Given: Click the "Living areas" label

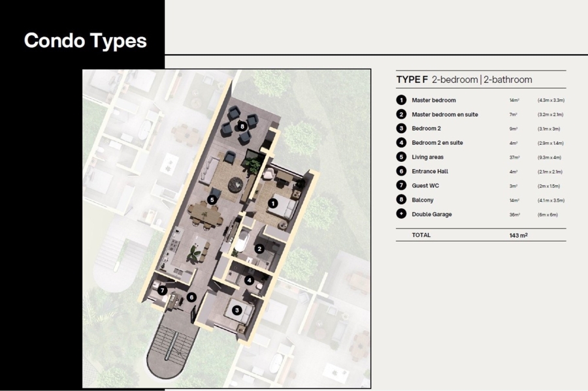Looking at the screenshot, I should (427, 157).
